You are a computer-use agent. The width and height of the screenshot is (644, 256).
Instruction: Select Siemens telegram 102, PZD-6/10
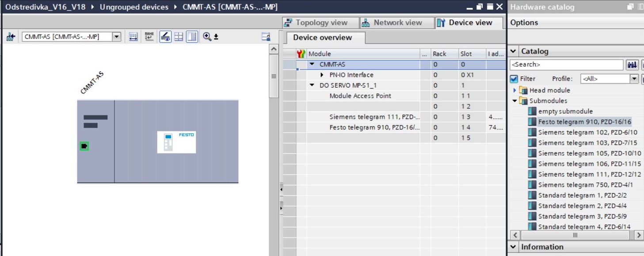(x=587, y=132)
